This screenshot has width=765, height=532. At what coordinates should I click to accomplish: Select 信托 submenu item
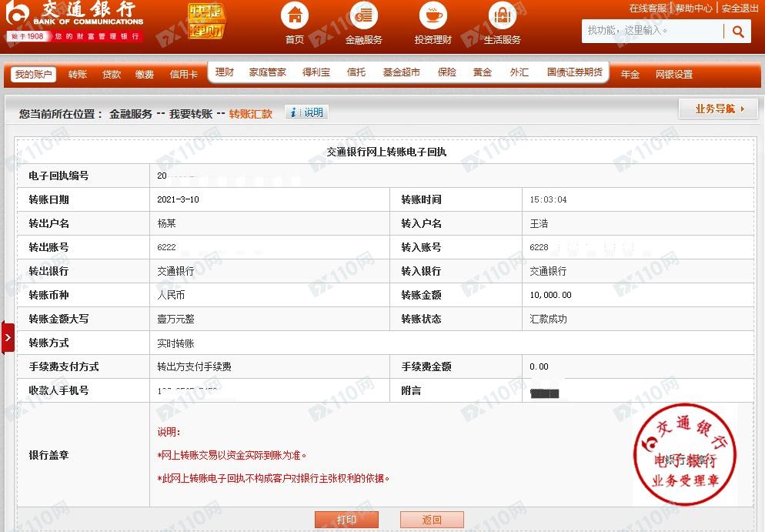[x=356, y=72]
